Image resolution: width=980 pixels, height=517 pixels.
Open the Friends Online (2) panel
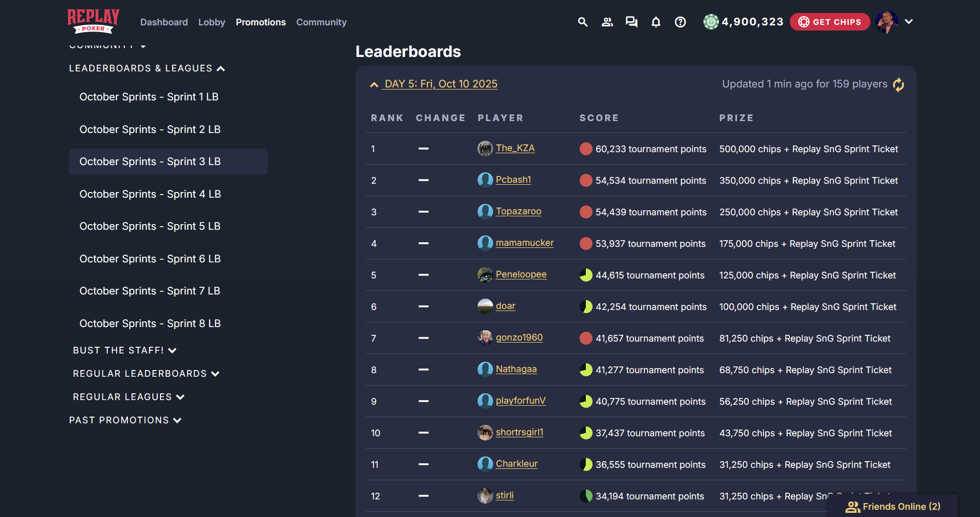click(892, 506)
